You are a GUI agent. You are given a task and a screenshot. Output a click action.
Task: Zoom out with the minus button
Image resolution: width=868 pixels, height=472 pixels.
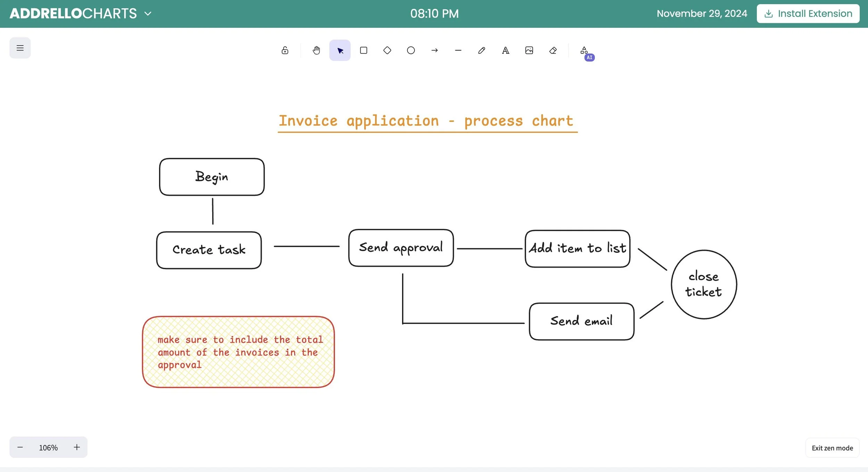(x=20, y=447)
